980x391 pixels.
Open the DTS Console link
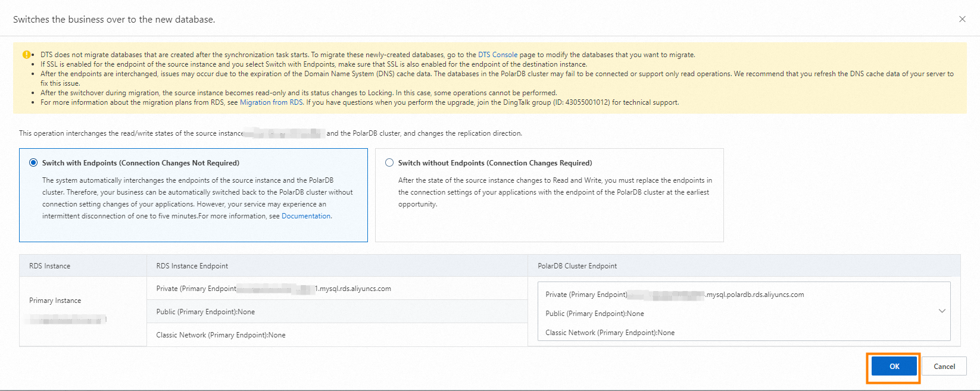[x=498, y=55]
